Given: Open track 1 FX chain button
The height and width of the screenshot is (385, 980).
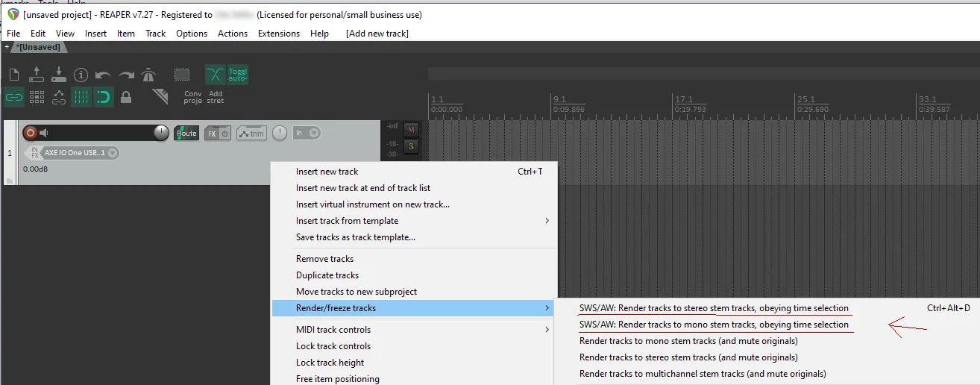Looking at the screenshot, I should coord(212,134).
